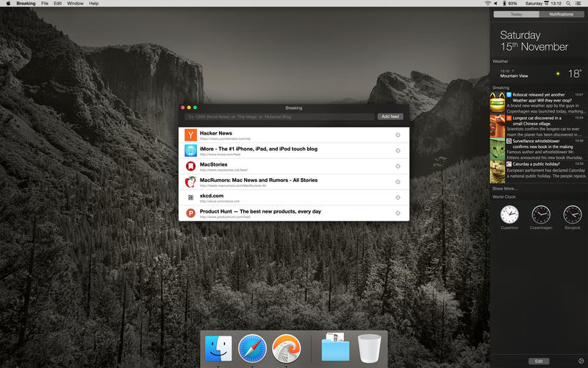This screenshot has height=368, width=588.
Task: Click the Product Hunt feed icon
Action: tap(190, 213)
